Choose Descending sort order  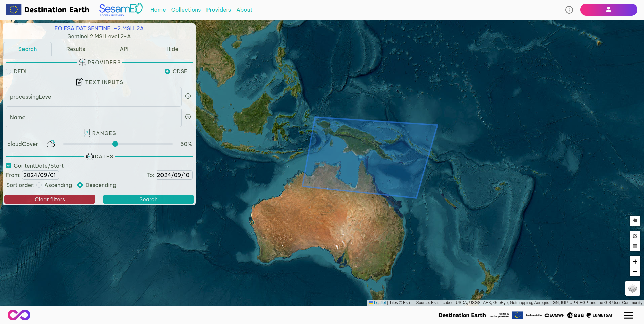click(80, 185)
